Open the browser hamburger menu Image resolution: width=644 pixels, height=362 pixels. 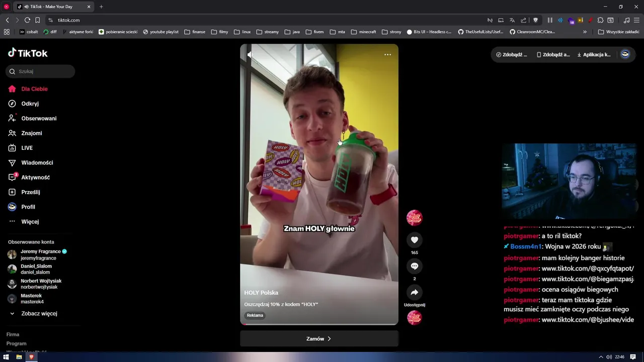tap(637, 20)
